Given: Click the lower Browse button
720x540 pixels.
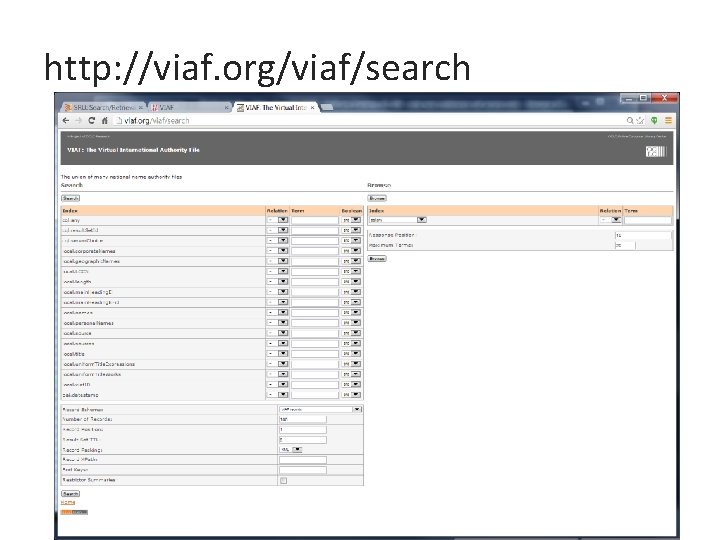Looking at the screenshot, I should pos(377,259).
